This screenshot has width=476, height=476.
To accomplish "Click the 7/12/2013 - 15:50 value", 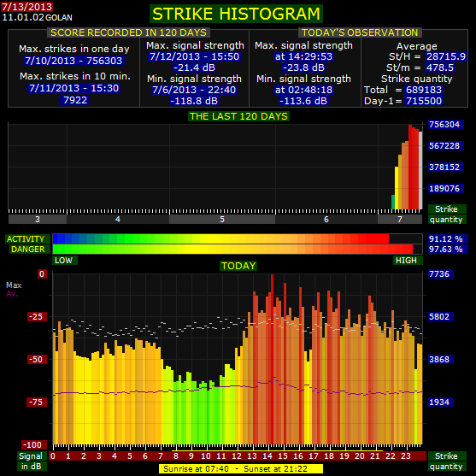I will [195, 56].
